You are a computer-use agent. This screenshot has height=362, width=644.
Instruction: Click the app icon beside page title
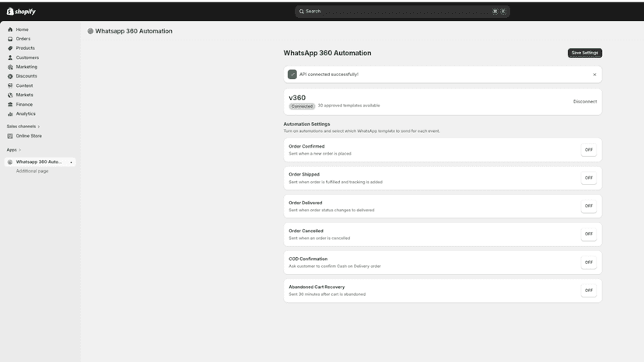click(x=90, y=31)
